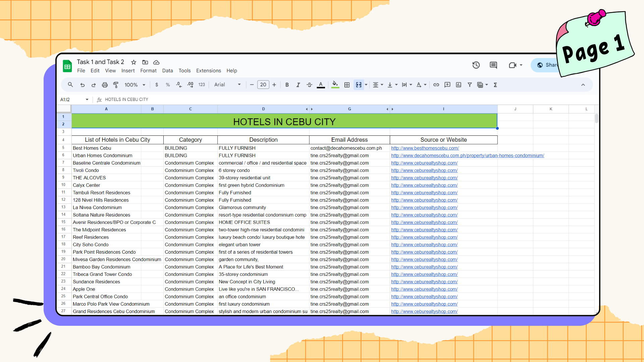
Task: Click the print icon in toolbar
Action: pyautogui.click(x=105, y=85)
